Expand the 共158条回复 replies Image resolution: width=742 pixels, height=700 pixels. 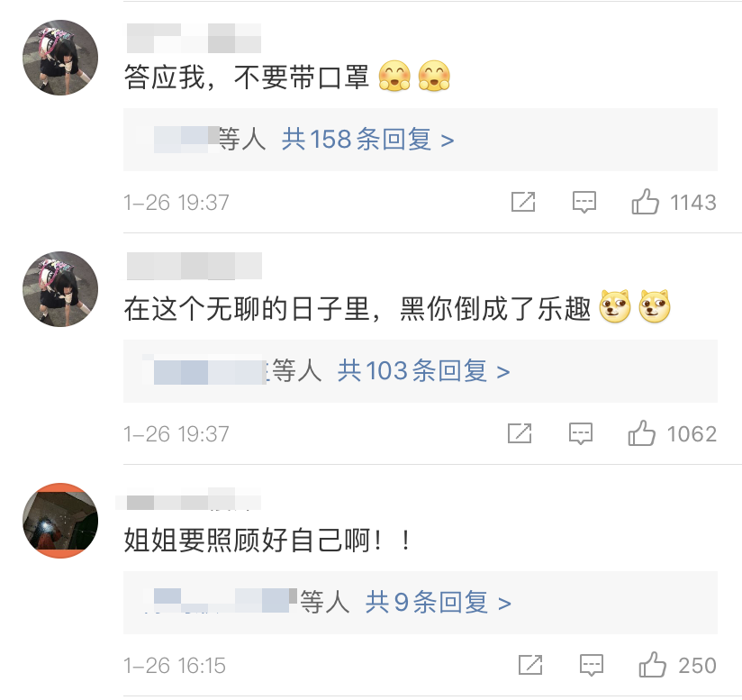[x=367, y=140]
